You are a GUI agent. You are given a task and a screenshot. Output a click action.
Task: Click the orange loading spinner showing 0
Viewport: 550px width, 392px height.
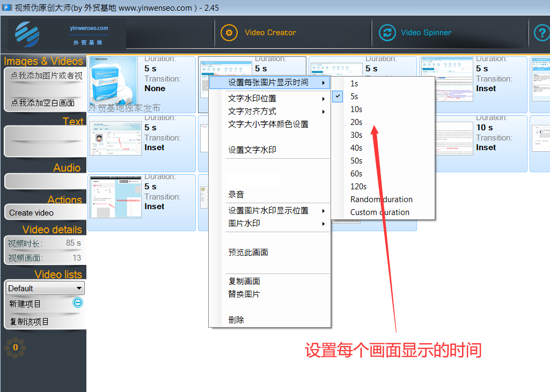[x=15, y=347]
